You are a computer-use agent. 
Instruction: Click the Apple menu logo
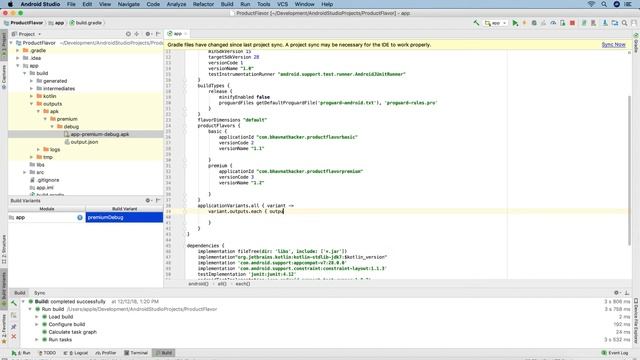pyautogui.click(x=10, y=4)
